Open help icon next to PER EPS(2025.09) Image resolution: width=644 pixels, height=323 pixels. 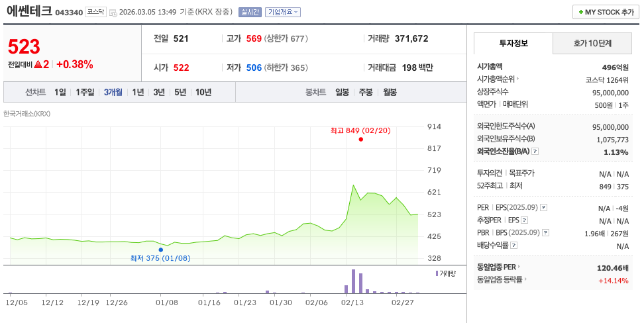point(543,208)
